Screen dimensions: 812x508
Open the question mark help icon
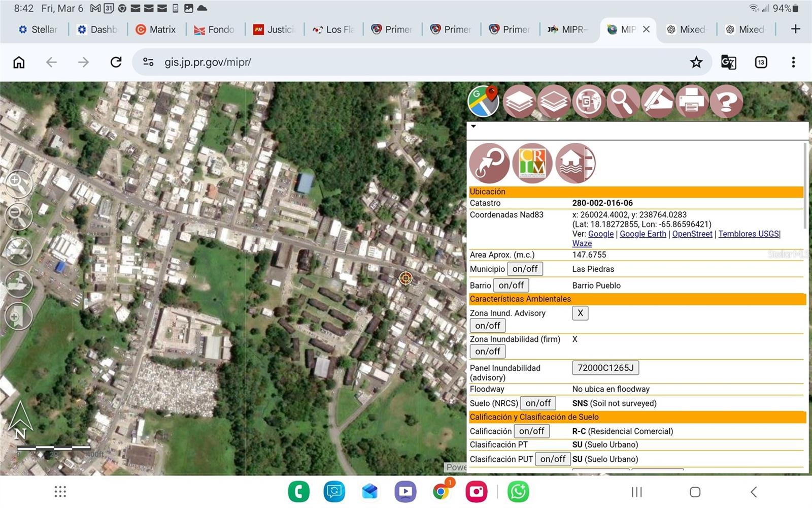click(x=726, y=101)
